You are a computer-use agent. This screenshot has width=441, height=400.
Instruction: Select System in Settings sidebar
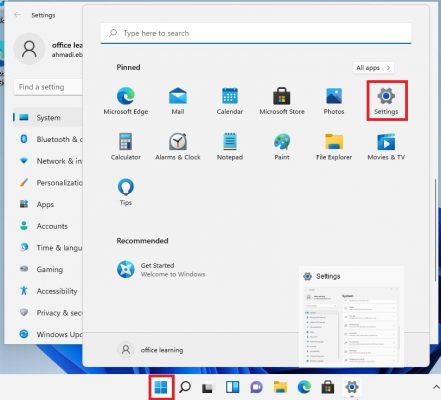tap(48, 117)
